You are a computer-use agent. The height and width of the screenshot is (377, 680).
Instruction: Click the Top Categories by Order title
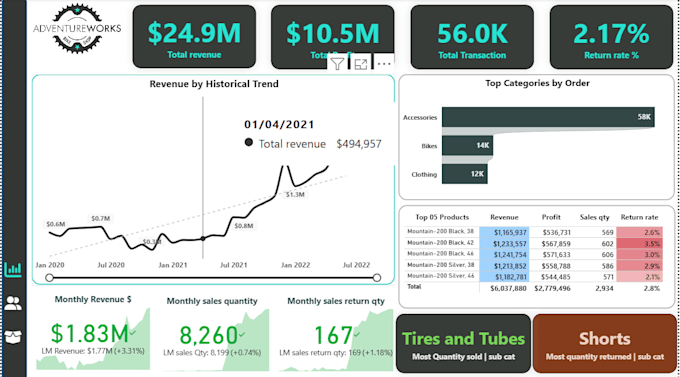coord(537,83)
